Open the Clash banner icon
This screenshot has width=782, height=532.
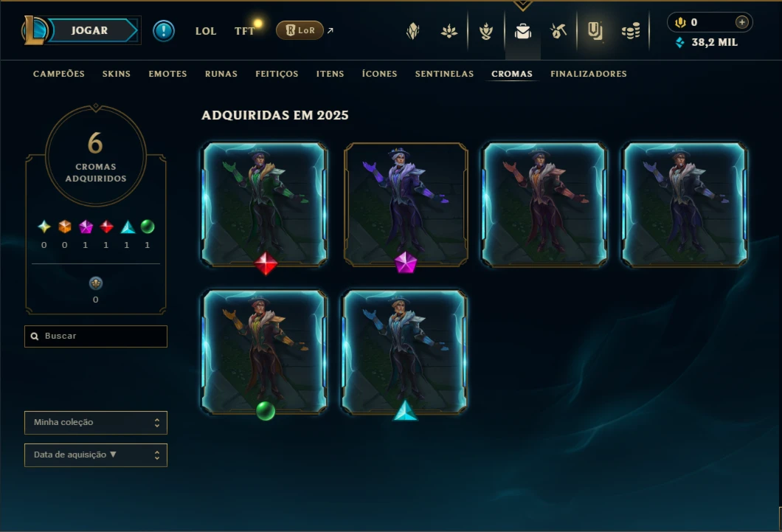coord(595,31)
